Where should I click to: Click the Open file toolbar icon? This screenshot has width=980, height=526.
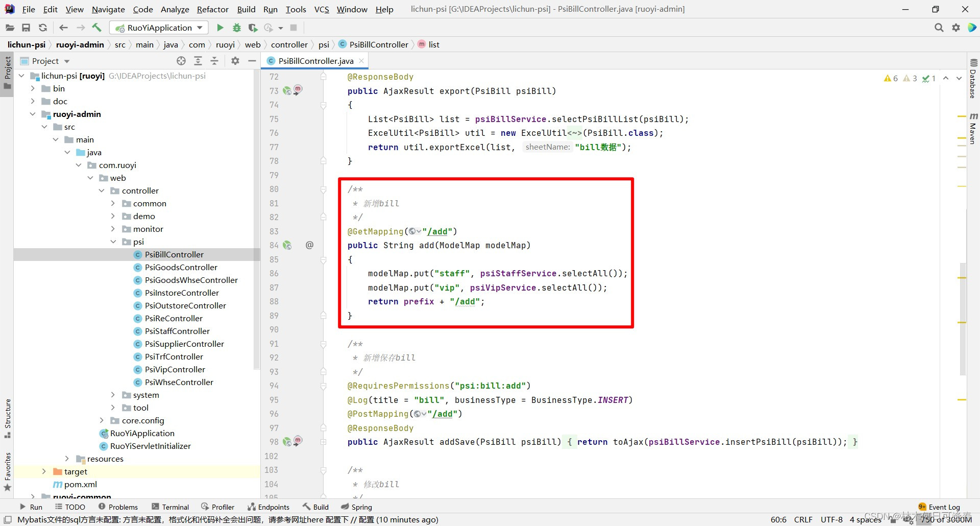(x=10, y=28)
